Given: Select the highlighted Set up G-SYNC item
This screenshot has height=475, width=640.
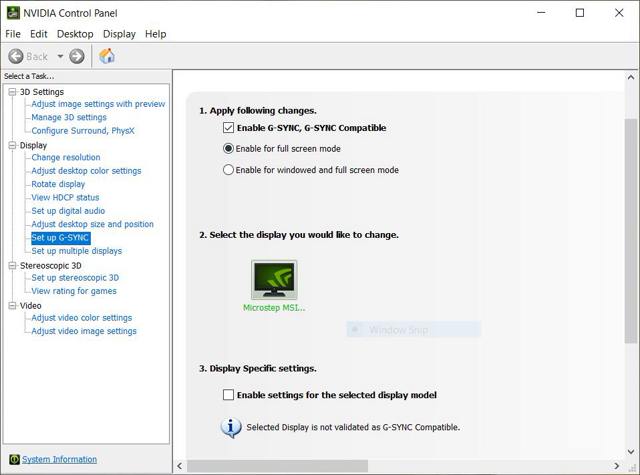Looking at the screenshot, I should point(60,238).
